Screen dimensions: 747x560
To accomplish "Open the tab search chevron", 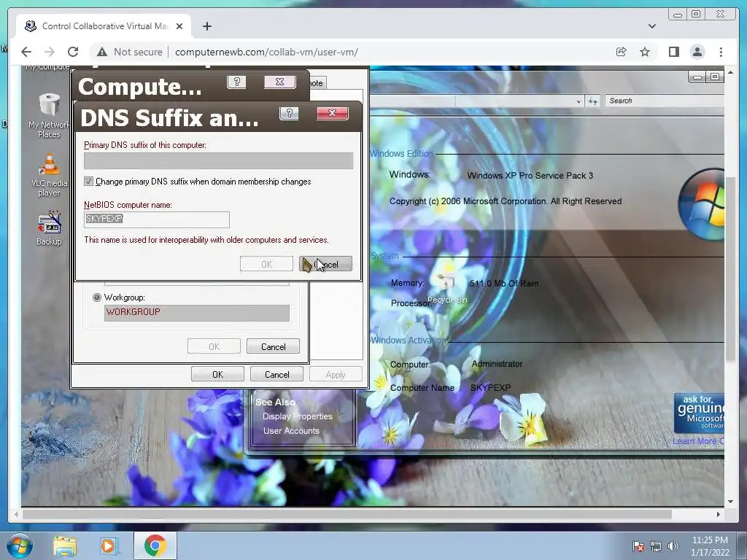I will pos(651,26).
